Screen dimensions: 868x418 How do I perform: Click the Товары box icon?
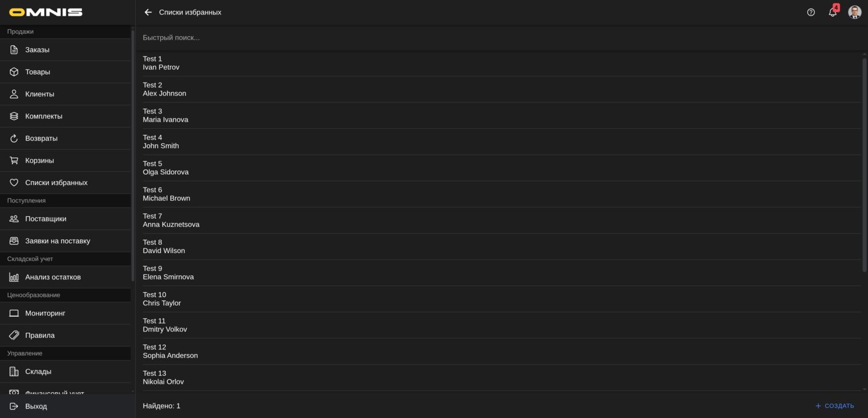(x=14, y=72)
